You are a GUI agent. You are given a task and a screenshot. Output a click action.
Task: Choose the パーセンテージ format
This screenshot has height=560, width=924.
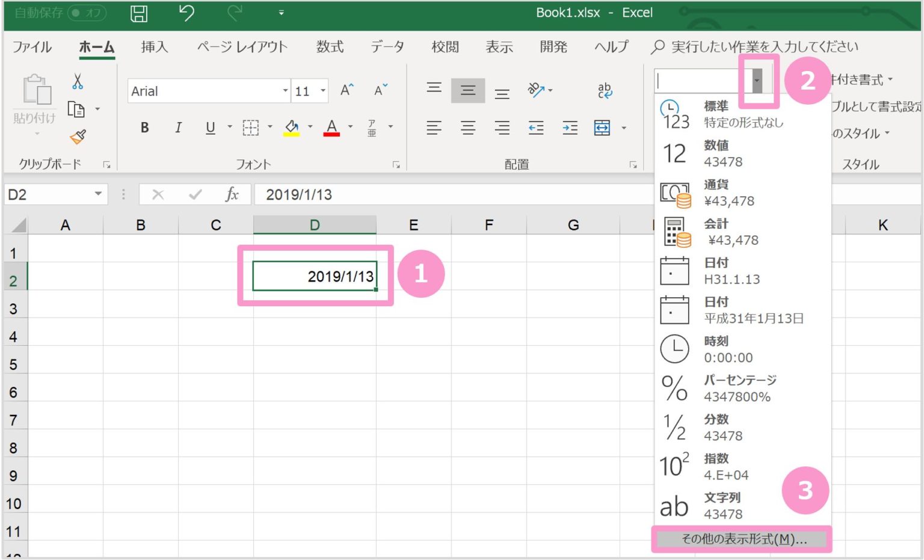pos(742,388)
